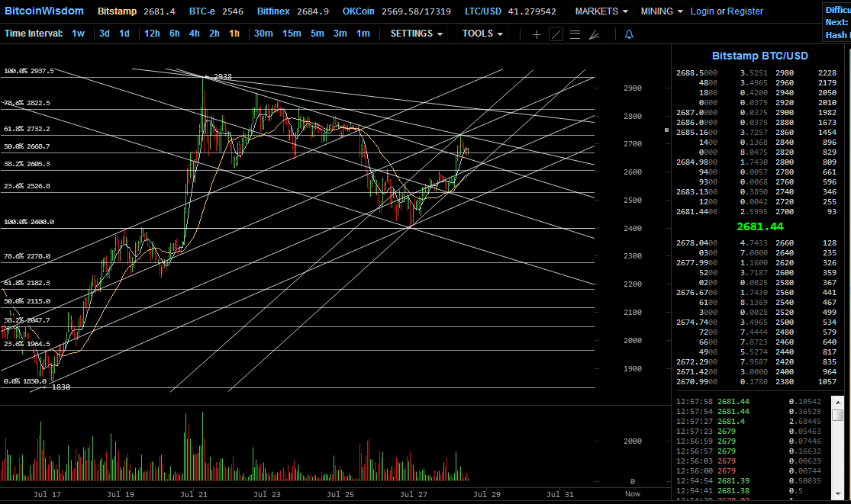
Task: Open the SETTINGS dropdown
Action: pyautogui.click(x=416, y=34)
